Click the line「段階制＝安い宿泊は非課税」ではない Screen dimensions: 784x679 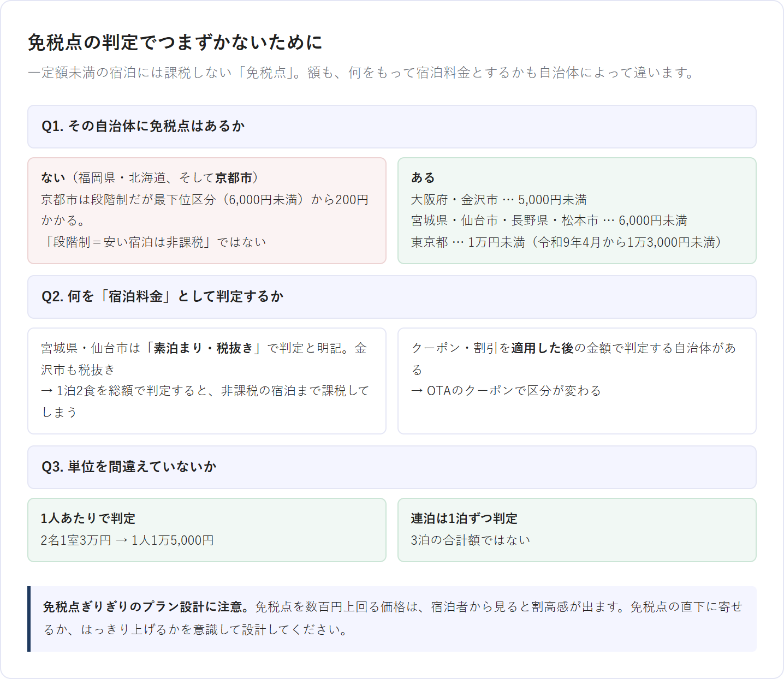pyautogui.click(x=153, y=242)
